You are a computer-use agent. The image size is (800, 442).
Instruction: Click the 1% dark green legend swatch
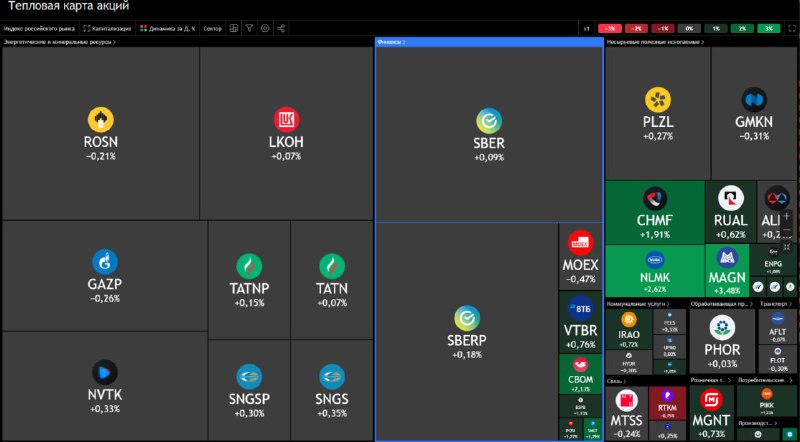pyautogui.click(x=715, y=29)
